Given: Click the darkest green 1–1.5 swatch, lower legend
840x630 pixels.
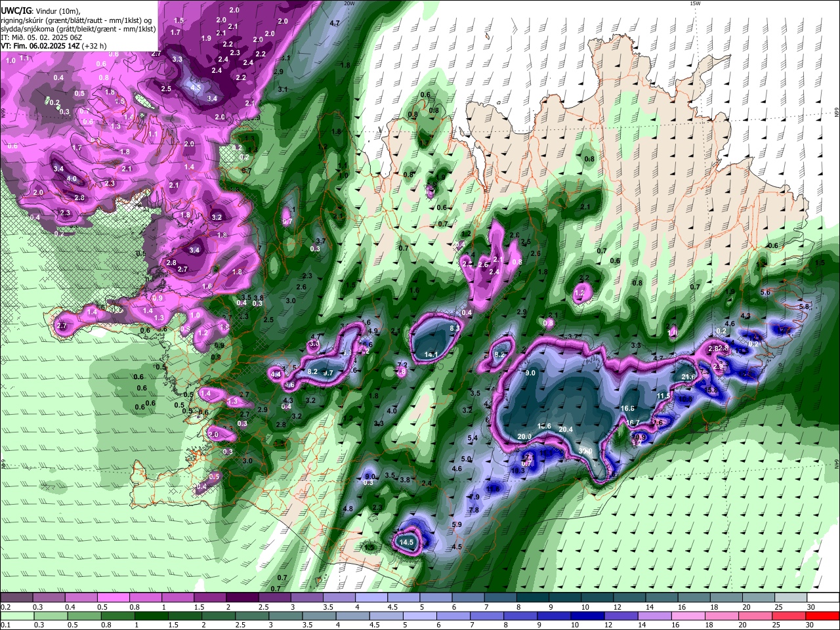Looking at the screenshot, I should point(151,616).
